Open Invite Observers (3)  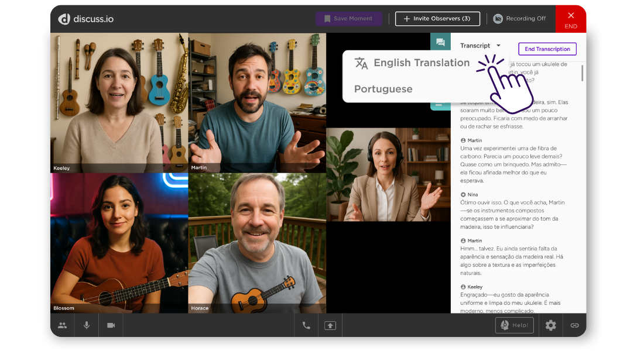click(x=437, y=19)
